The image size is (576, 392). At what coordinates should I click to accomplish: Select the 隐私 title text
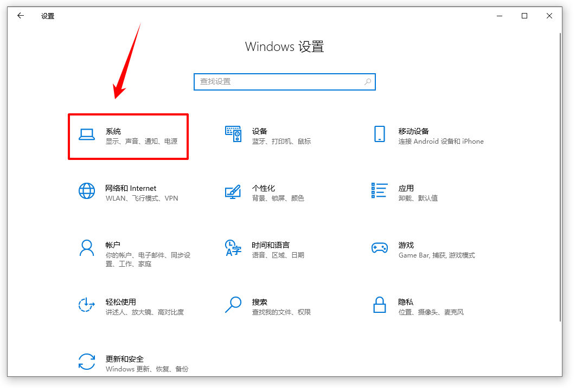(406, 302)
